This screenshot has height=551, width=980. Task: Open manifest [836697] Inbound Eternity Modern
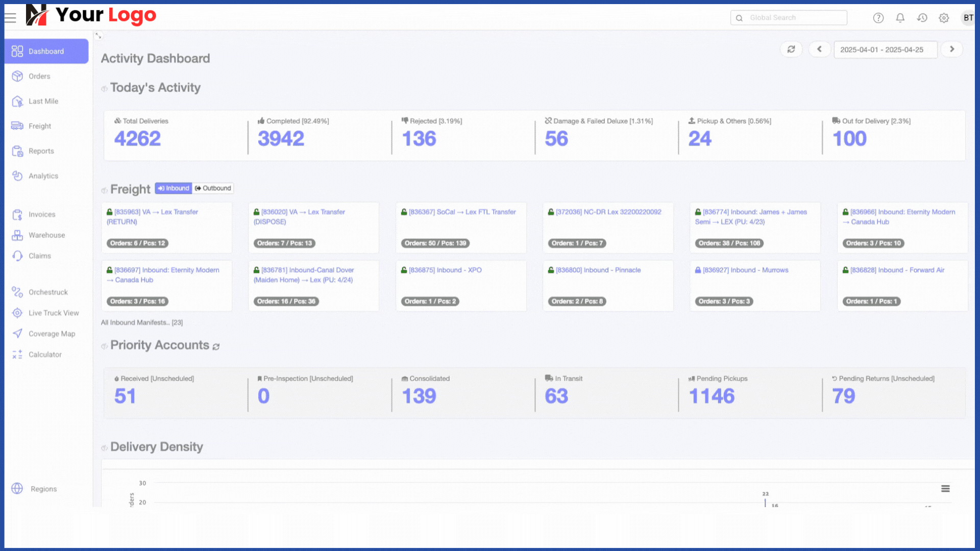163,275
